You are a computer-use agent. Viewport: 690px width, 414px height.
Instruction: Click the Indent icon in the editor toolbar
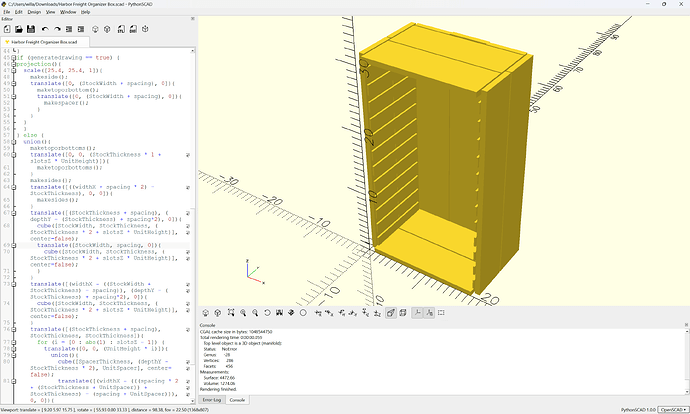[81, 29]
